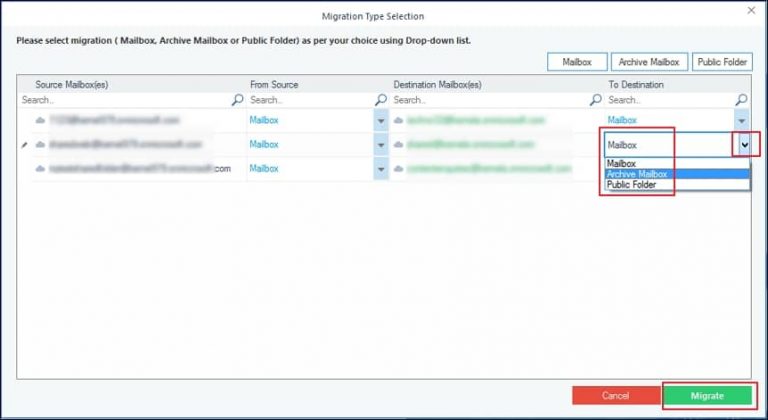The image size is (768, 420).
Task: Open third row From Source dropdown arrow
Action: click(x=381, y=169)
